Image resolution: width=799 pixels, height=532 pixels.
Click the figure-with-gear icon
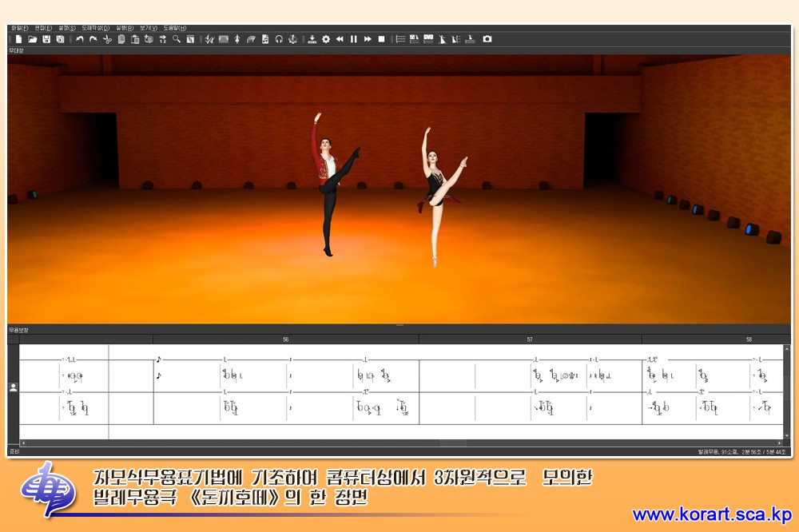coord(292,39)
